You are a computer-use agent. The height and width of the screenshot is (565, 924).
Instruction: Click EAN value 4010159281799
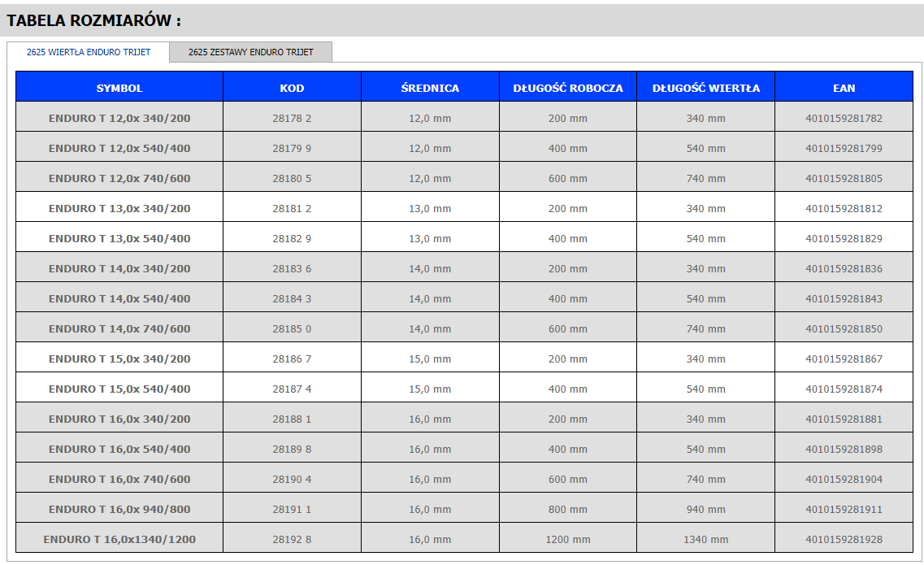[x=844, y=148]
